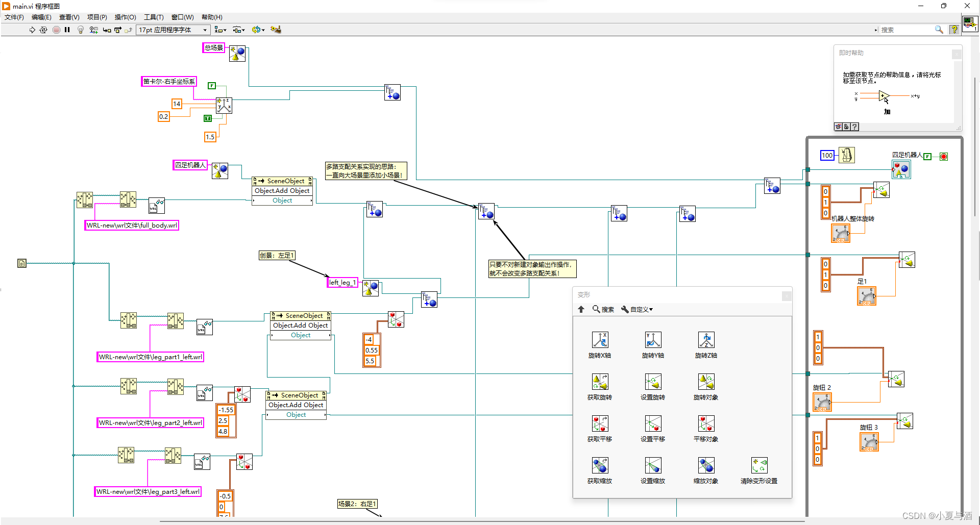Close the 变形 palette window
Image resolution: width=980 pixels, height=525 pixels.
click(787, 295)
